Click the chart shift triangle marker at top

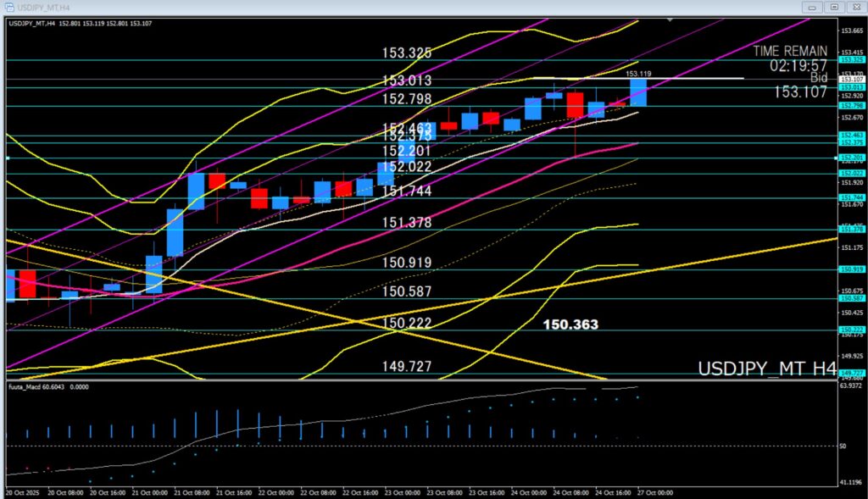pos(670,19)
